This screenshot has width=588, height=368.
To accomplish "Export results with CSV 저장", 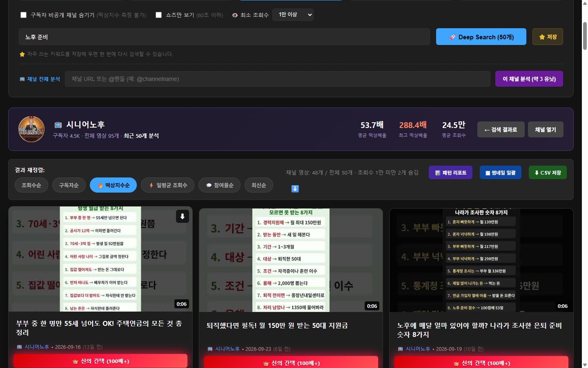I will tap(548, 173).
